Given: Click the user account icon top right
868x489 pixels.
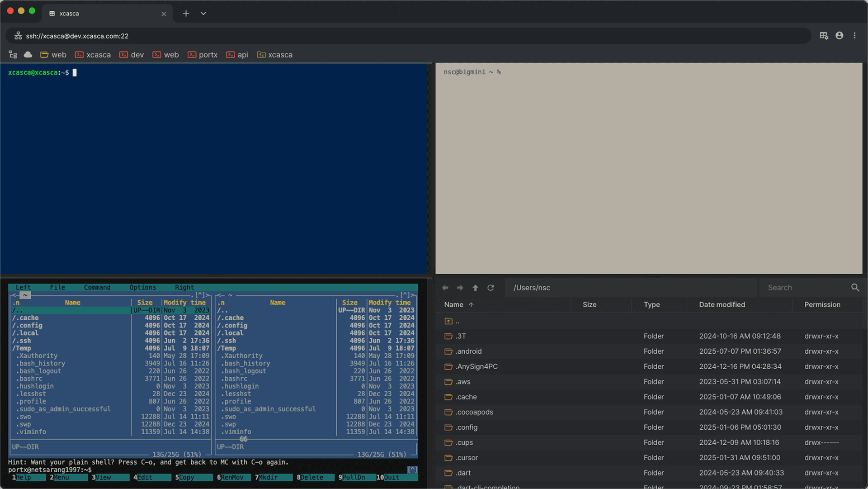Looking at the screenshot, I should point(839,35).
